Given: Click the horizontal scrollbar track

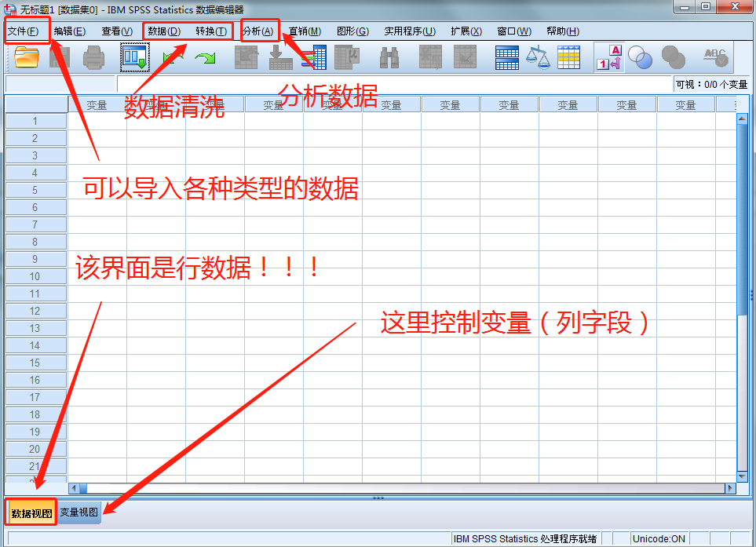Looking at the screenshot, I should point(402,488).
